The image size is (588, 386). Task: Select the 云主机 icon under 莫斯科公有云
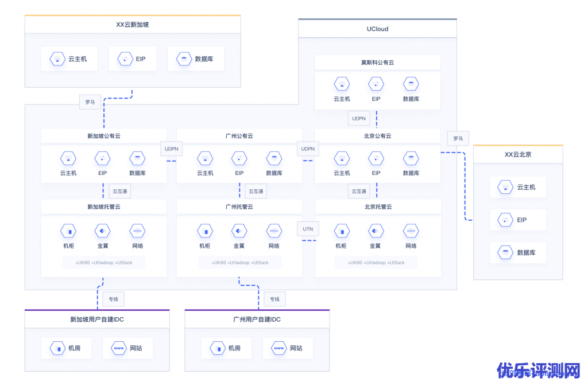click(342, 84)
